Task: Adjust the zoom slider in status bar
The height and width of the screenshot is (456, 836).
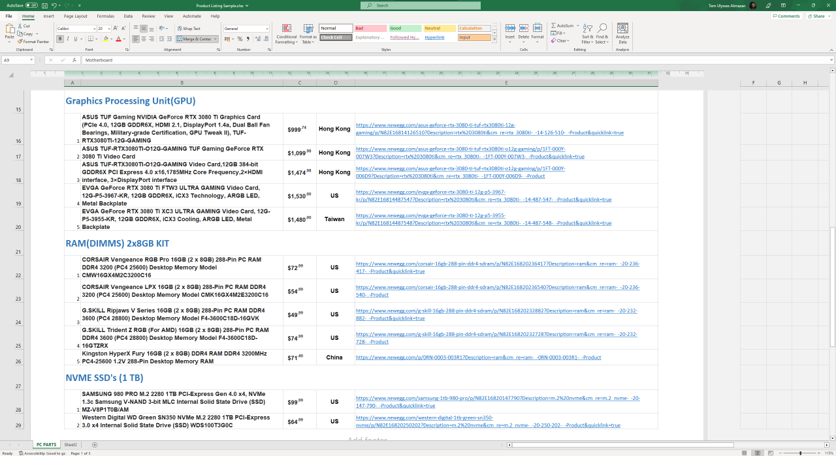Action: pyautogui.click(x=800, y=453)
